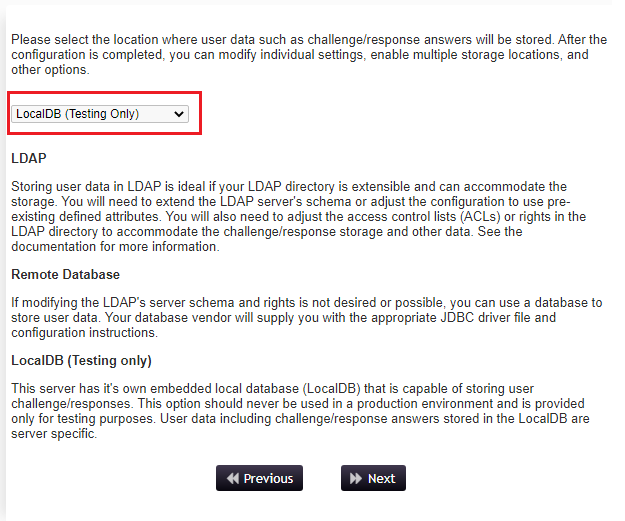Click the double-arrow forward icon on Next
The width and height of the screenshot is (625, 521).
[x=356, y=478]
